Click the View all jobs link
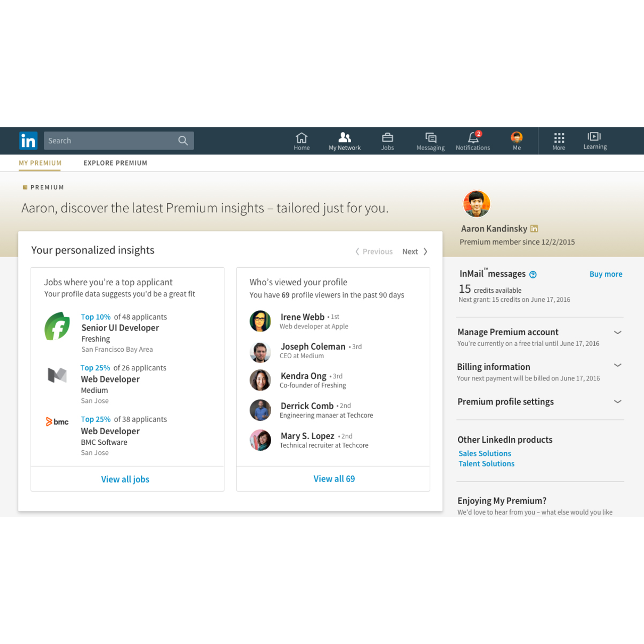Image resolution: width=644 pixels, height=644 pixels. [x=125, y=479]
